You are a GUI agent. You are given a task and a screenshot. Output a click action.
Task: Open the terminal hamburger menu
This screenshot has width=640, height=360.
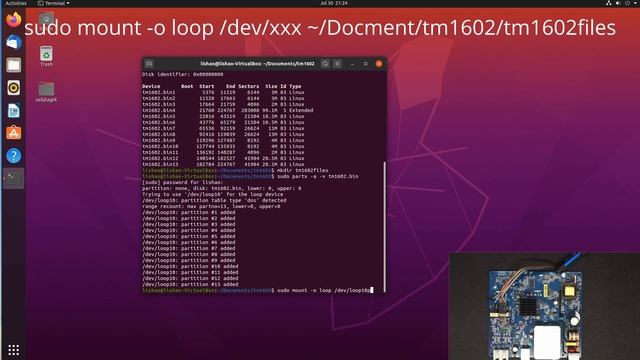coord(337,64)
